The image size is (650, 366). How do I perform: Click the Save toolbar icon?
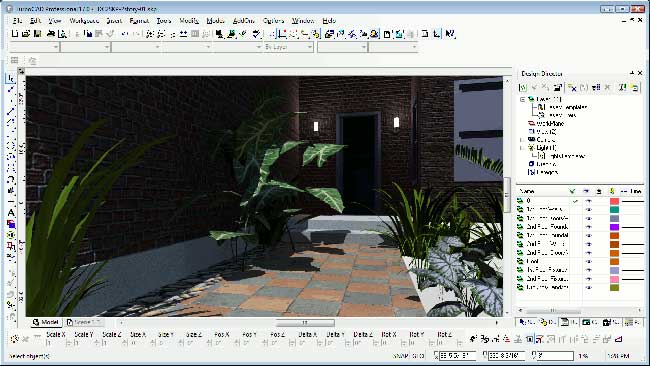pos(37,34)
